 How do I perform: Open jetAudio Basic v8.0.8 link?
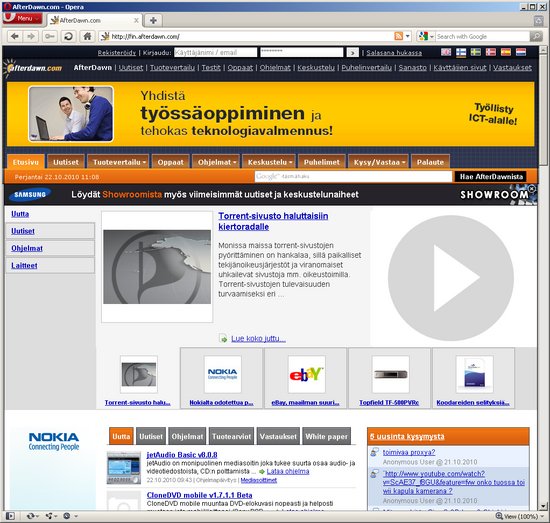(x=182, y=455)
